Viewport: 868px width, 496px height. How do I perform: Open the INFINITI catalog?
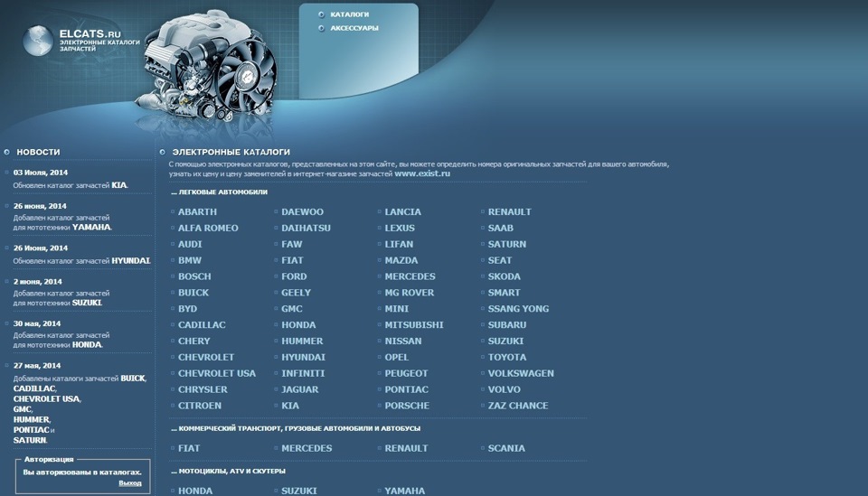(303, 373)
